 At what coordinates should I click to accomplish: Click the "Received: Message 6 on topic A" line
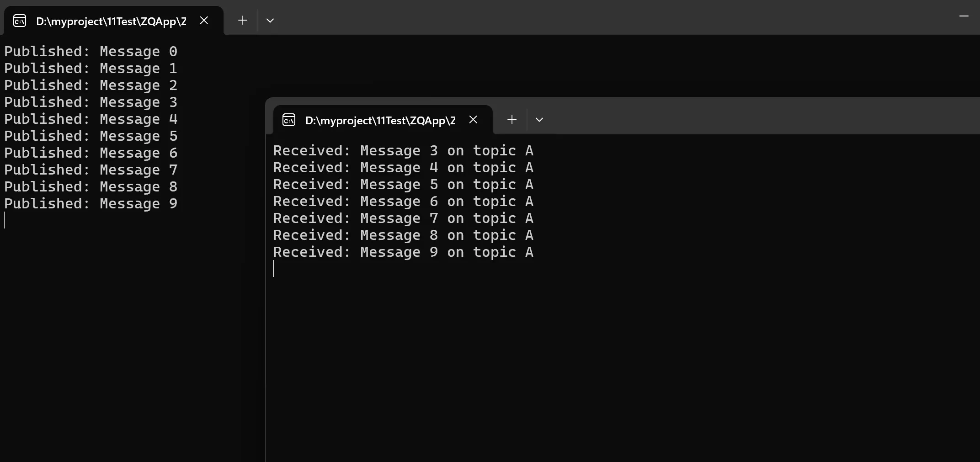(x=403, y=202)
